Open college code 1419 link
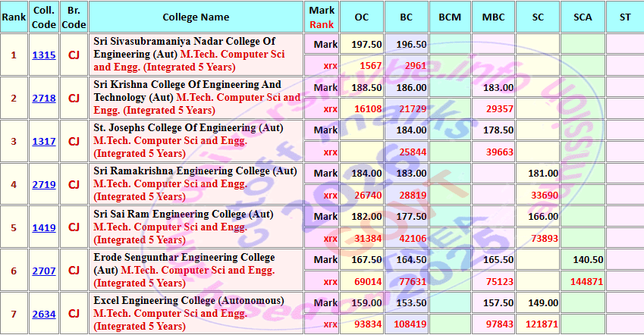 click(x=44, y=228)
